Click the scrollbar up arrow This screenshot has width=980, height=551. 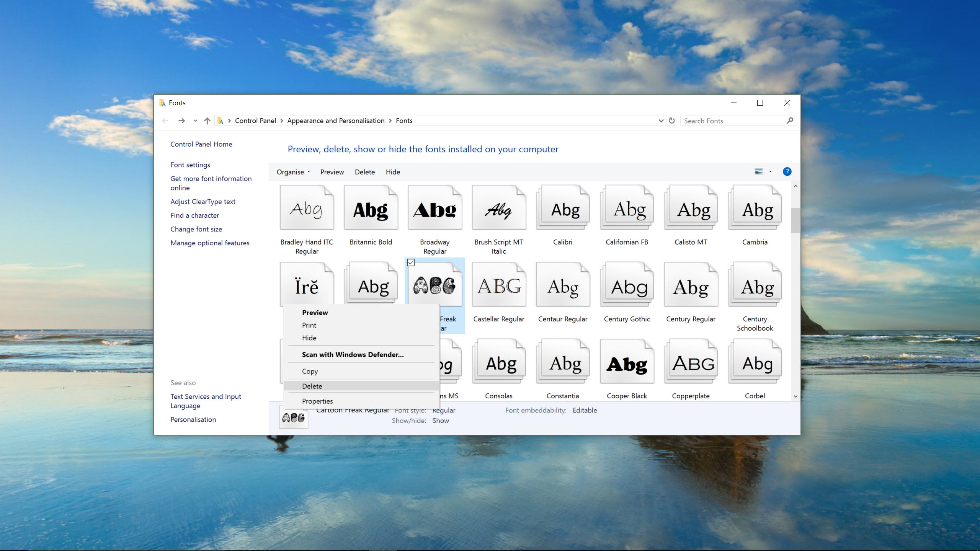[x=795, y=186]
